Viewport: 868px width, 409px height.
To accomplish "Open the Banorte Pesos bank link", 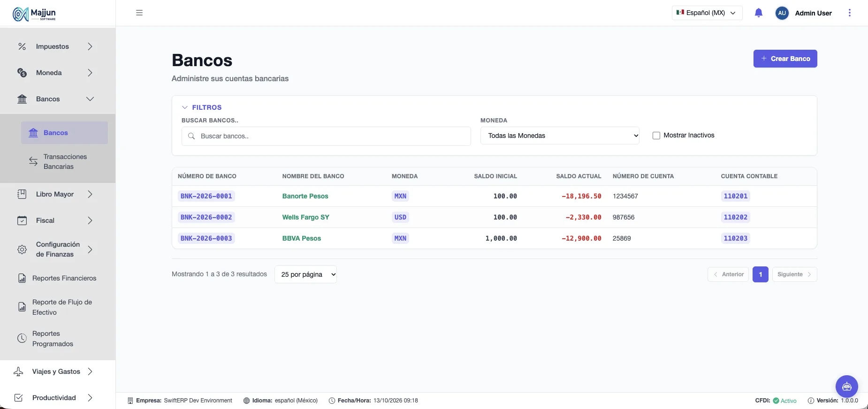I will 305,196.
